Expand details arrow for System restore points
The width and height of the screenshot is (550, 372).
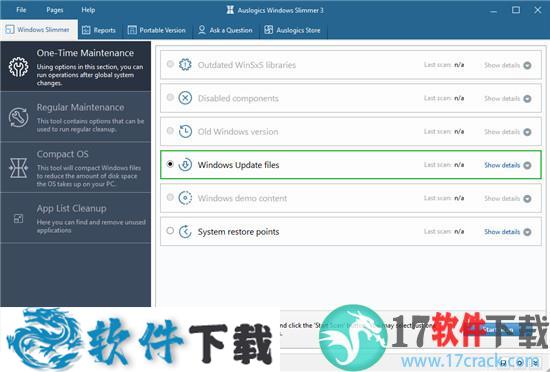click(x=527, y=232)
